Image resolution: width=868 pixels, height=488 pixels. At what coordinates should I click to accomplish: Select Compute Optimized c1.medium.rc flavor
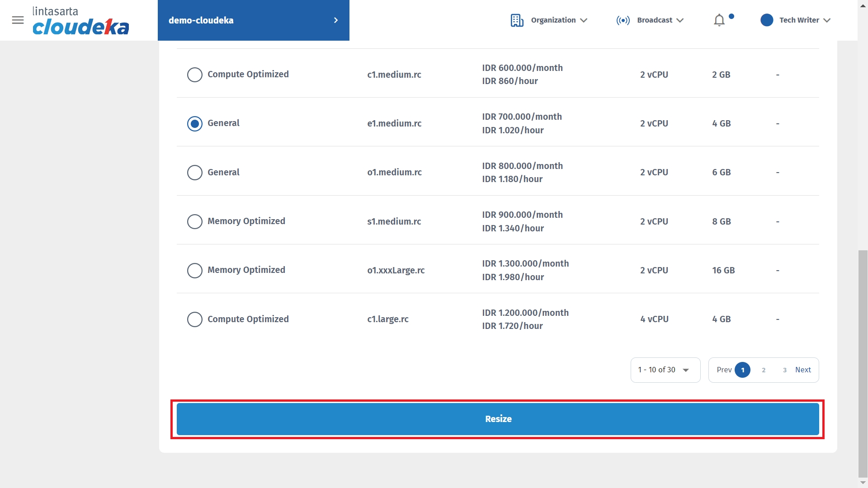click(195, 75)
